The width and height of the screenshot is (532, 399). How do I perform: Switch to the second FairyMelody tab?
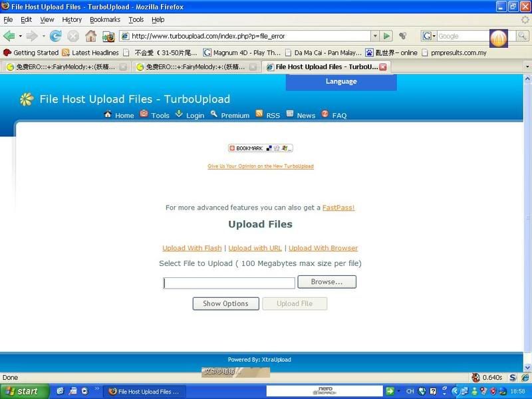[x=195, y=67]
